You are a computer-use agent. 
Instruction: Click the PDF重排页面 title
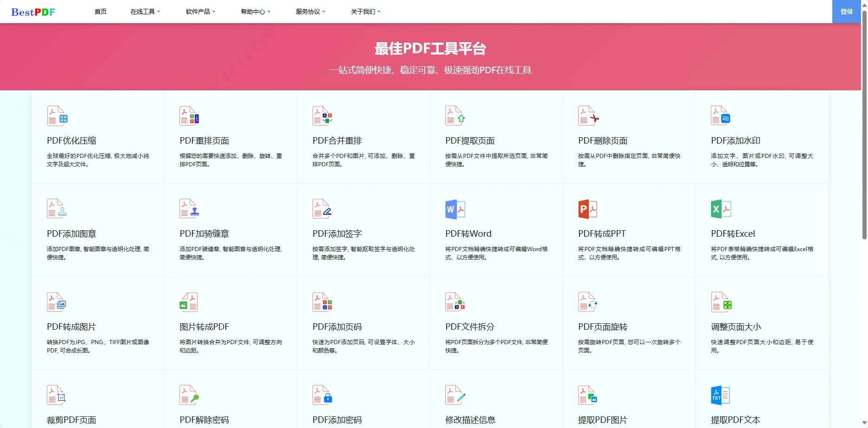coord(204,141)
